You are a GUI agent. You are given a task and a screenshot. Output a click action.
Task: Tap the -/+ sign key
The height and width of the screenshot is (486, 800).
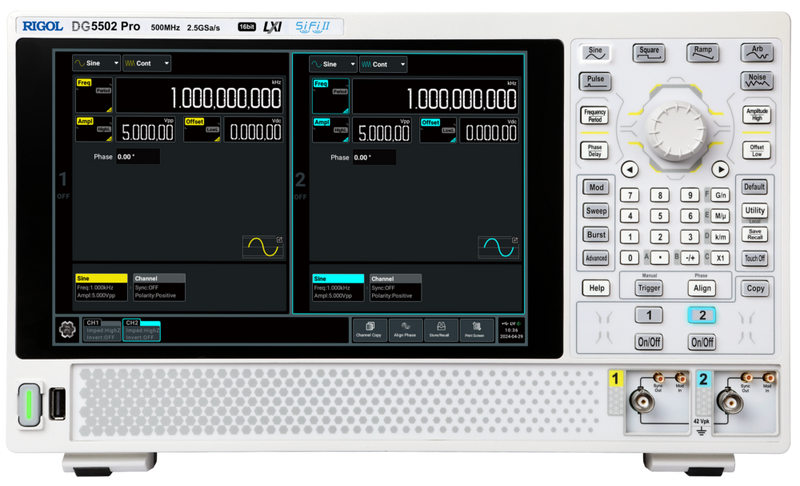(690, 258)
